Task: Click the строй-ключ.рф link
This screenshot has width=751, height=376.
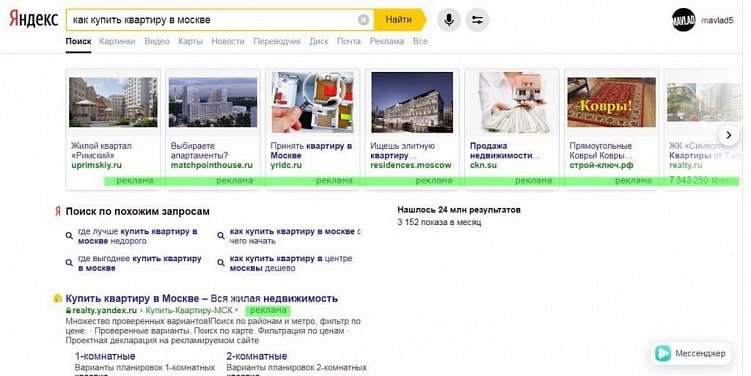Action: pyautogui.click(x=601, y=165)
